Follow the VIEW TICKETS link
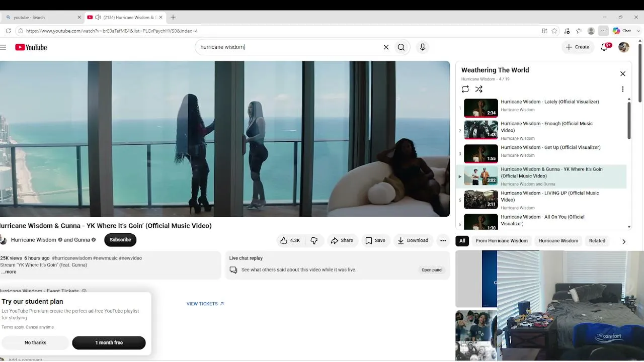Screen dimensions: 644x362 tap(205, 304)
